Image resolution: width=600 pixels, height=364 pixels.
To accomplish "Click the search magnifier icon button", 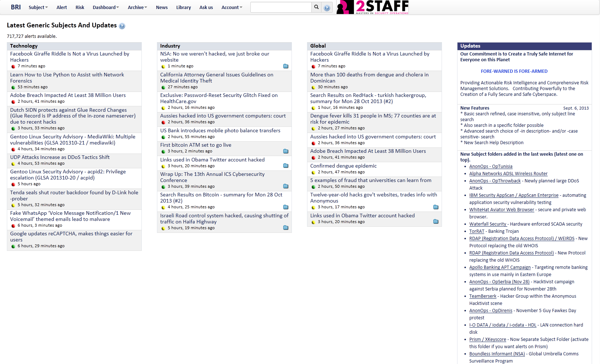I will click(x=316, y=7).
